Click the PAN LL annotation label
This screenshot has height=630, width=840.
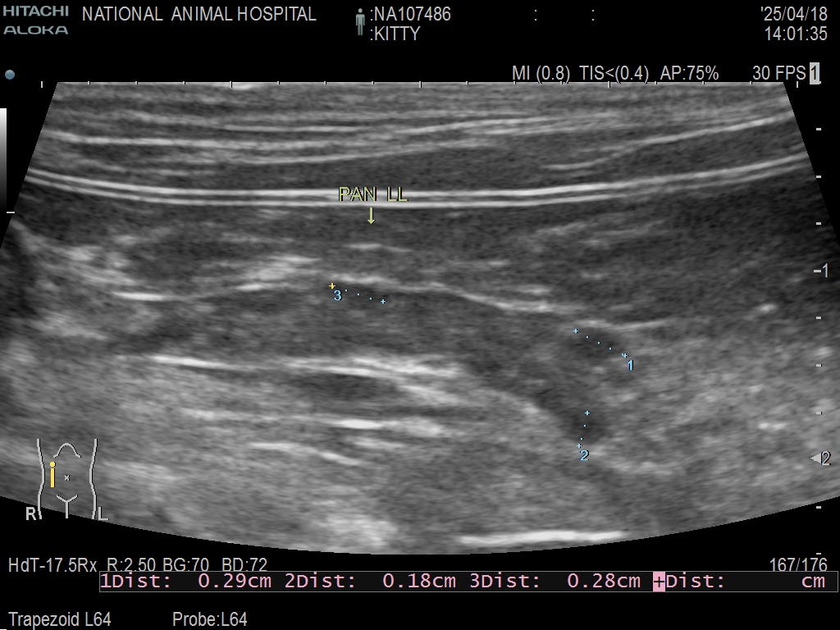point(372,195)
